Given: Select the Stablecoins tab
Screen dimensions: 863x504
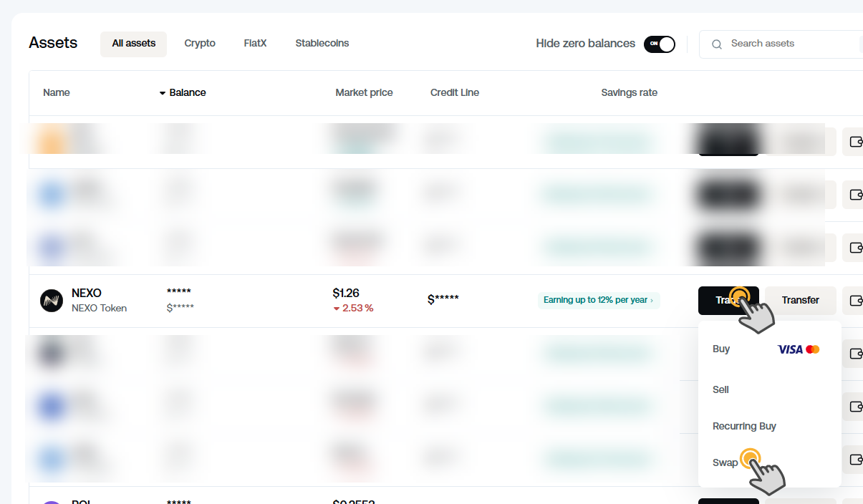Looking at the screenshot, I should [322, 43].
